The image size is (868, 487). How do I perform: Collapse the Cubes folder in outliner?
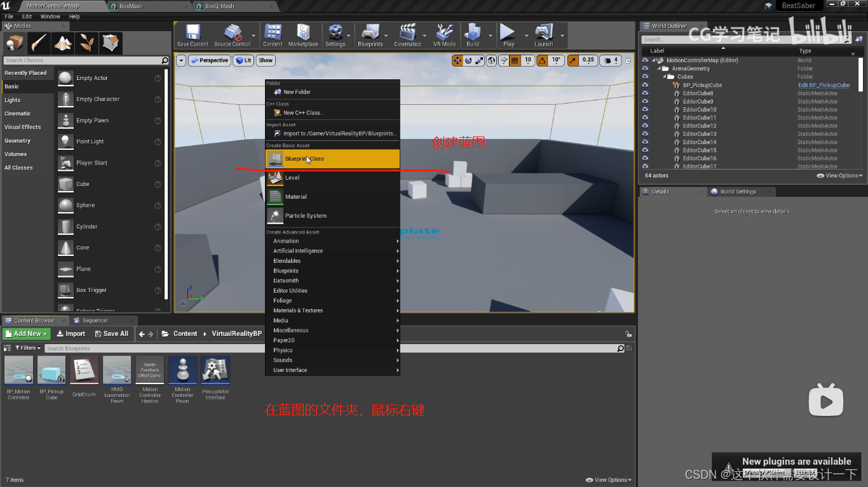(664, 77)
